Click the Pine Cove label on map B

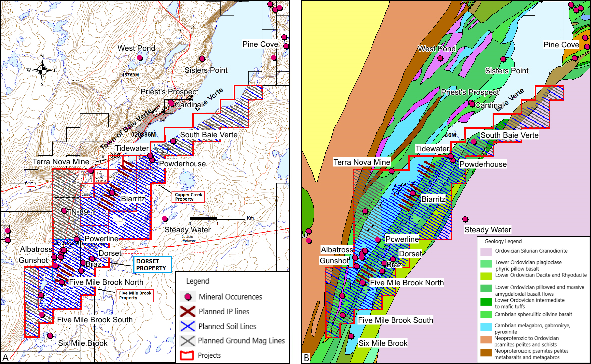point(561,45)
